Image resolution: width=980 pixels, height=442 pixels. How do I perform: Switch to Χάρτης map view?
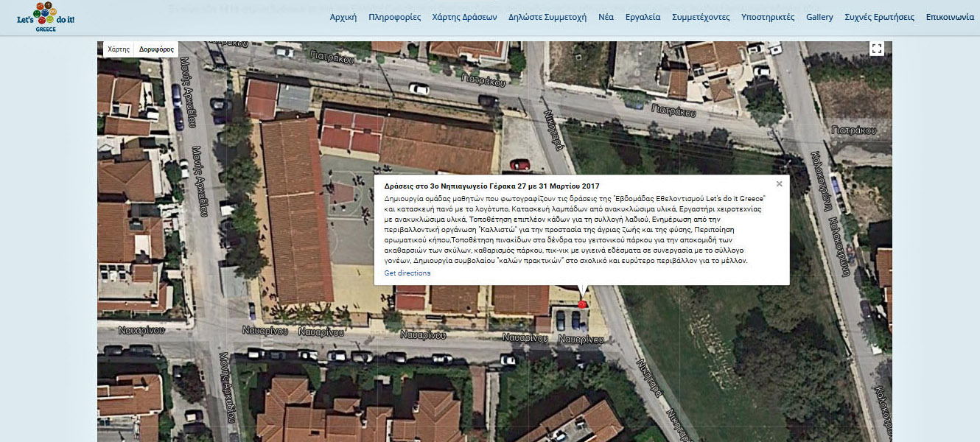(119, 49)
